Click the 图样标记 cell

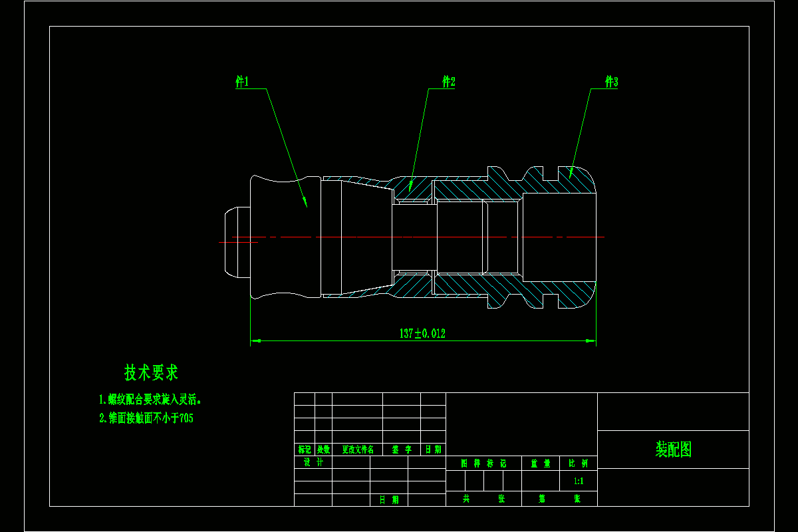click(x=483, y=463)
